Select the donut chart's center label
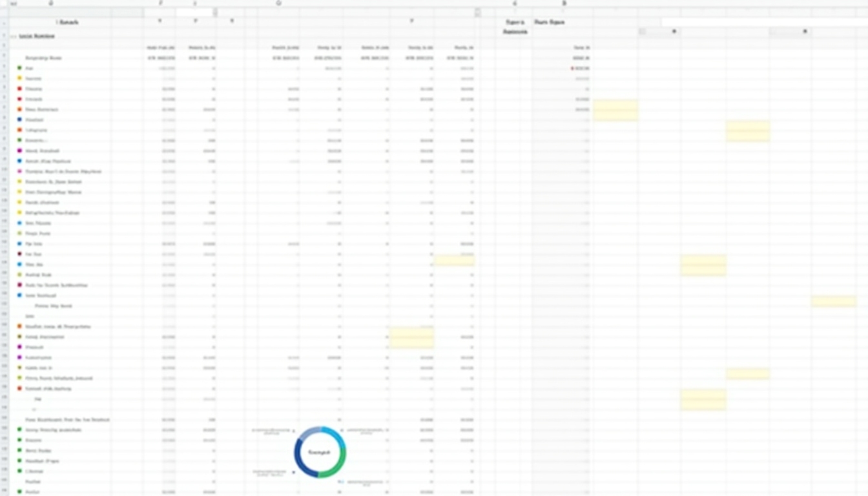Image resolution: width=868 pixels, height=496 pixels. pos(320,453)
